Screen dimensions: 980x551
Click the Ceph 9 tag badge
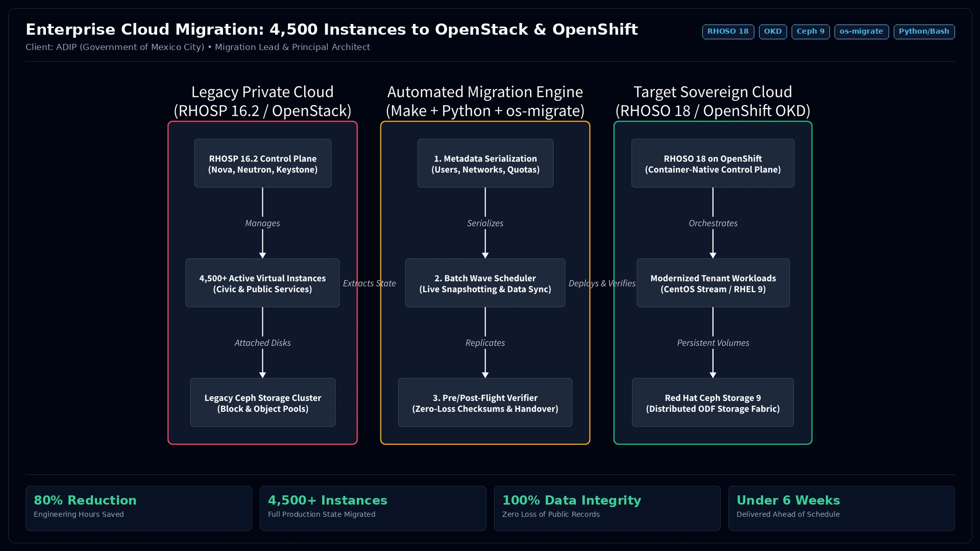811,32
